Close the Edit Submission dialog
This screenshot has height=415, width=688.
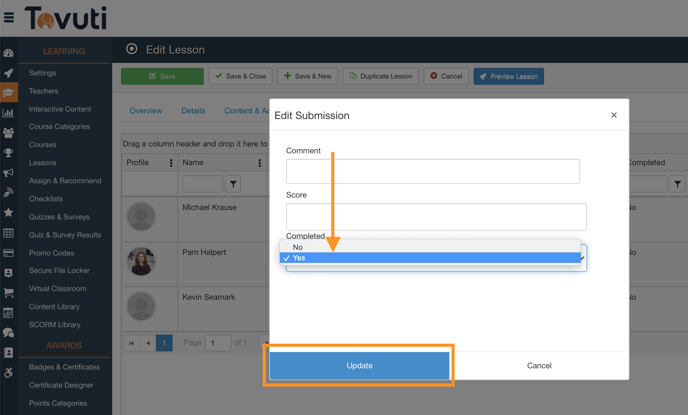pyautogui.click(x=614, y=115)
